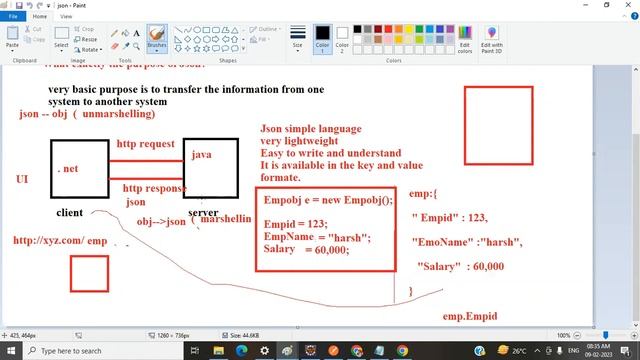Click the Undo icon in title bar
The height and width of the screenshot is (360, 640).
pyautogui.click(x=29, y=5)
